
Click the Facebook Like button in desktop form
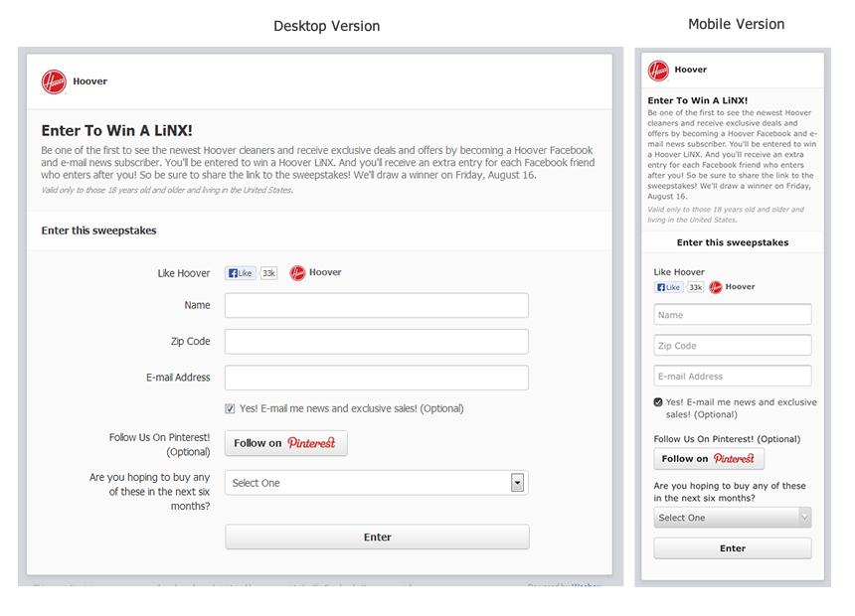tap(241, 273)
